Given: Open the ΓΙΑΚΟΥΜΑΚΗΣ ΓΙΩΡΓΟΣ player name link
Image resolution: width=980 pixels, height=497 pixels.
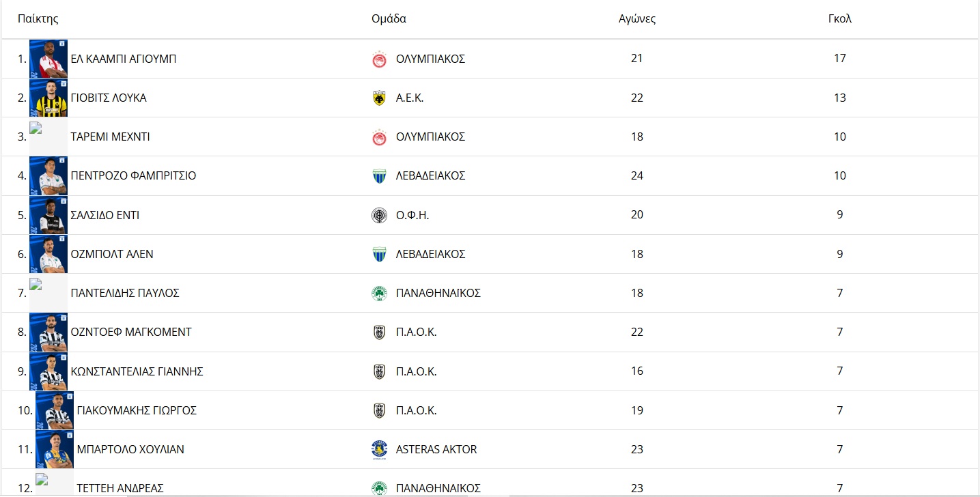Looking at the screenshot, I should click(137, 410).
